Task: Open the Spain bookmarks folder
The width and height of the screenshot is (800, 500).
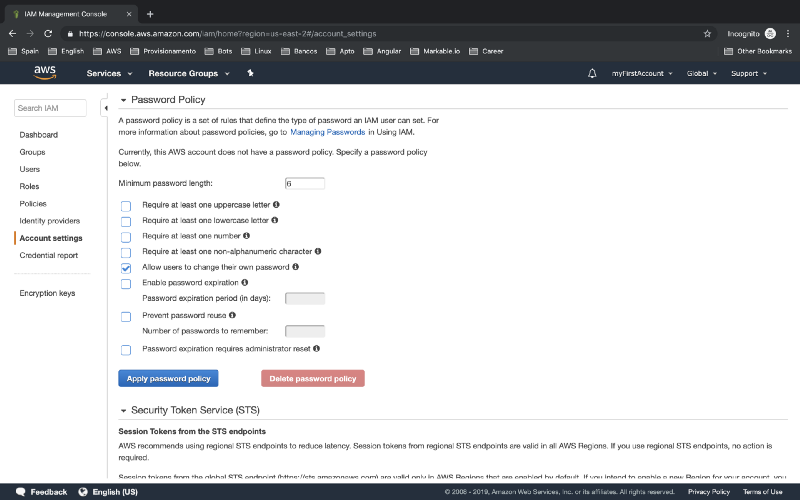Action: coord(23,51)
